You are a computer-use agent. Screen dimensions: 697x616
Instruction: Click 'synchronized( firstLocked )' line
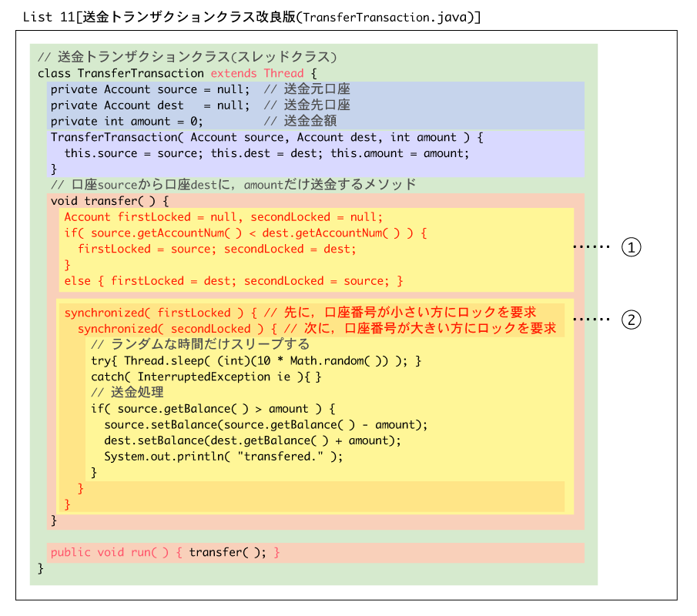(x=300, y=313)
